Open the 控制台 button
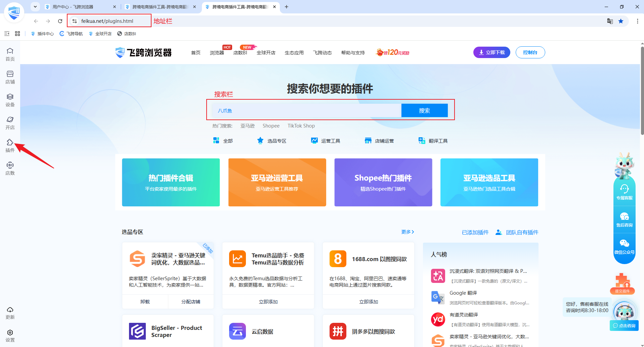The image size is (644, 347). click(x=530, y=52)
